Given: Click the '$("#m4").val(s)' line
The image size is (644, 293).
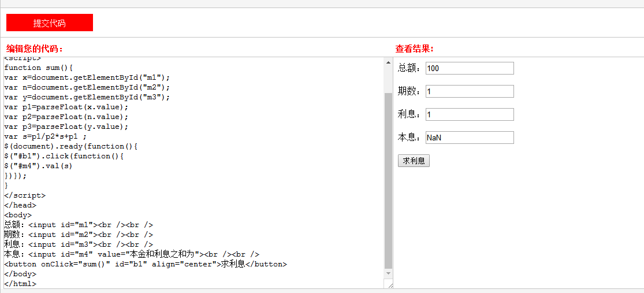Looking at the screenshot, I should coord(39,166).
